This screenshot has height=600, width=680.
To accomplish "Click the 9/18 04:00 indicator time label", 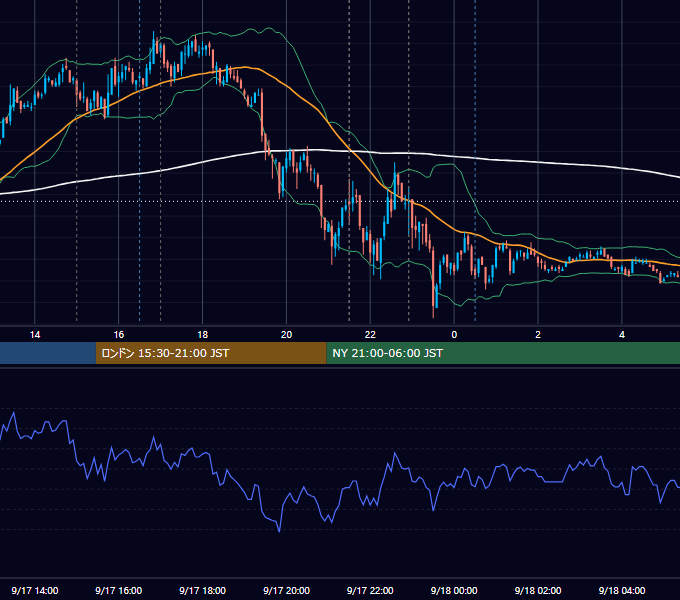I will 622,590.
